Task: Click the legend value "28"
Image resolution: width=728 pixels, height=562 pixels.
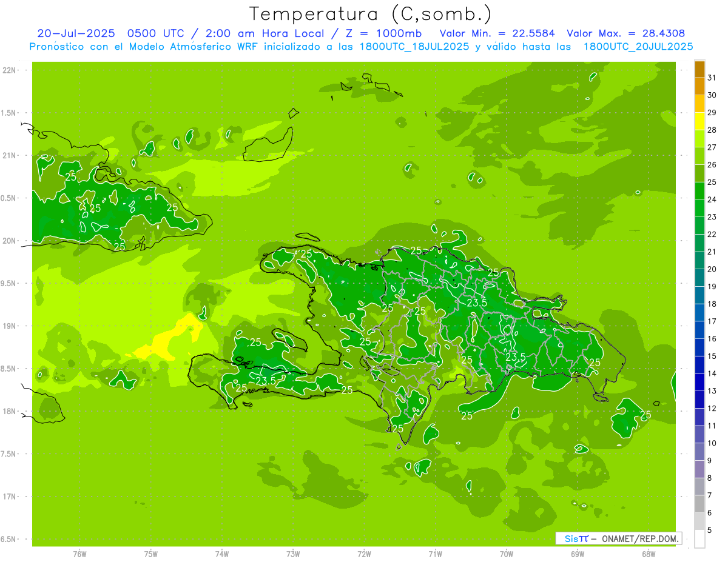Action: [x=712, y=130]
